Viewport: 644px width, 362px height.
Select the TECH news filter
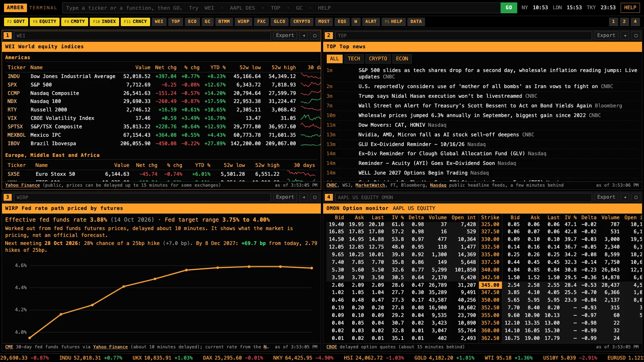point(354,59)
